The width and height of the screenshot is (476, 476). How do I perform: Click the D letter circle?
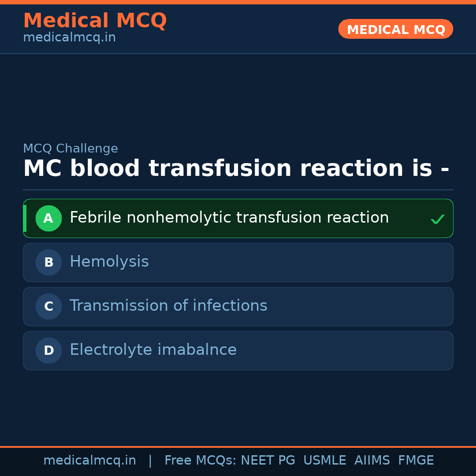click(x=48, y=350)
